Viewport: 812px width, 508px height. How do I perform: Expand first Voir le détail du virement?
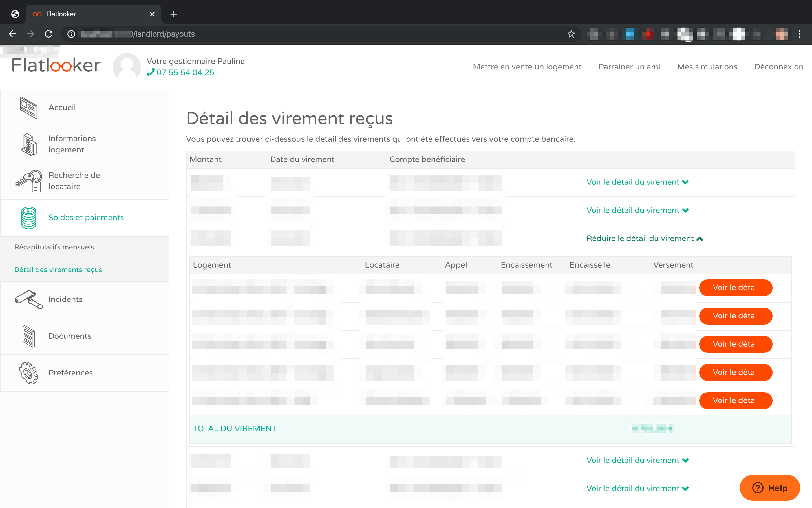pyautogui.click(x=637, y=182)
